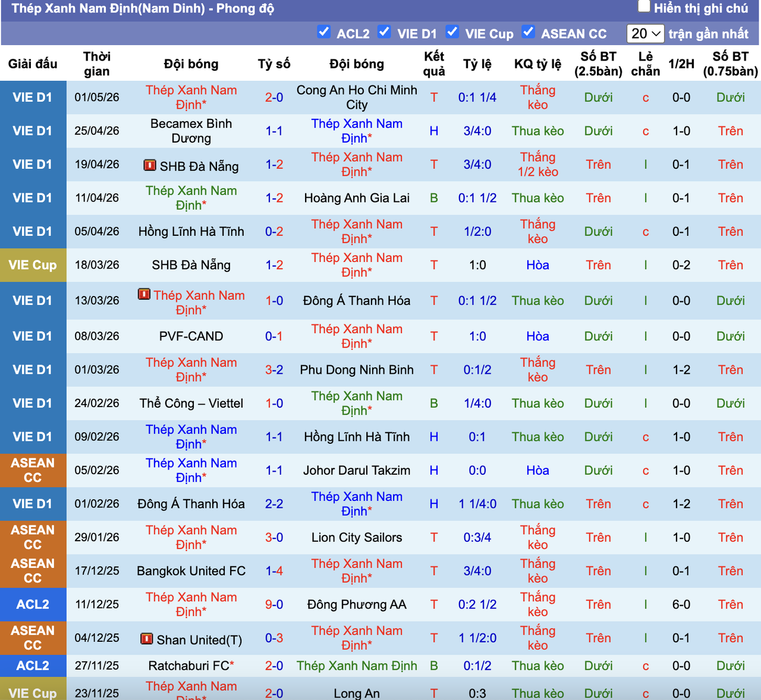
Task: Click the 1 1/2:0 handicap odds
Action: click(477, 638)
